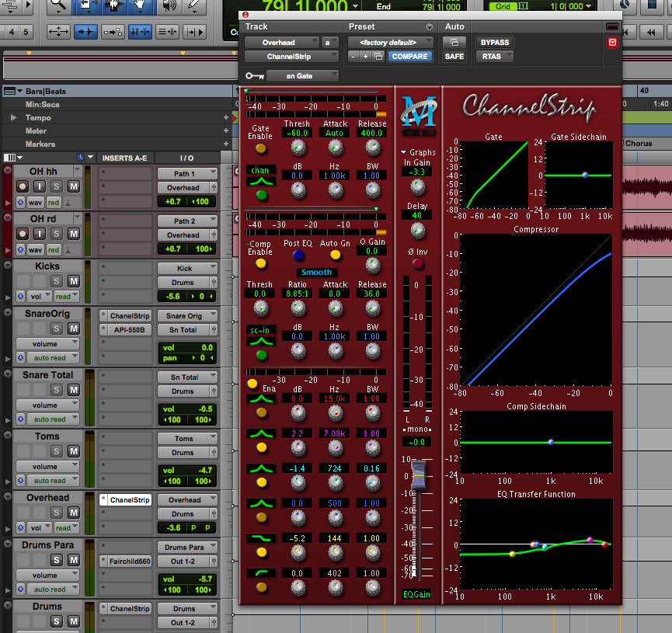Image resolution: width=672 pixels, height=633 pixels.
Task: Click the plug-in master output fader
Action: 418,475
